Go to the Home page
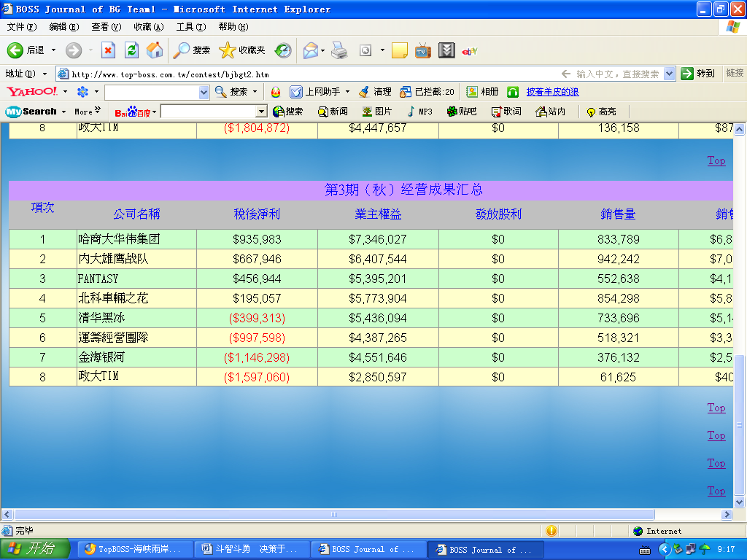Screen dimensions: 747x560 point(155,50)
